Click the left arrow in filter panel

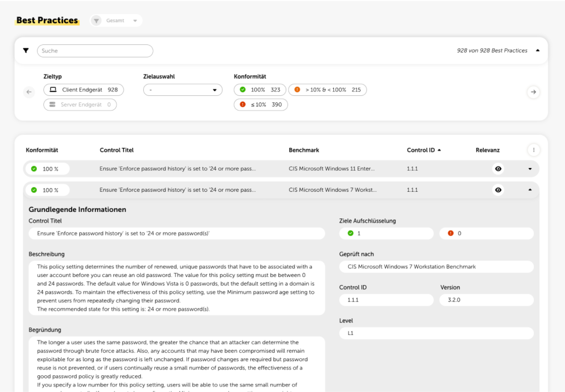coord(29,92)
